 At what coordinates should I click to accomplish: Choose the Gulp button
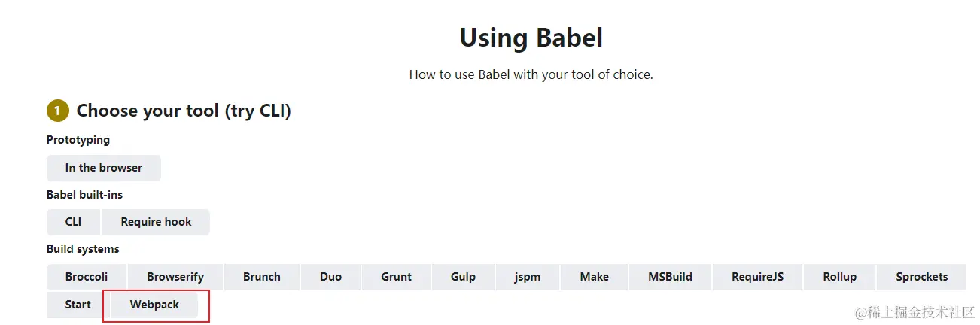(463, 277)
